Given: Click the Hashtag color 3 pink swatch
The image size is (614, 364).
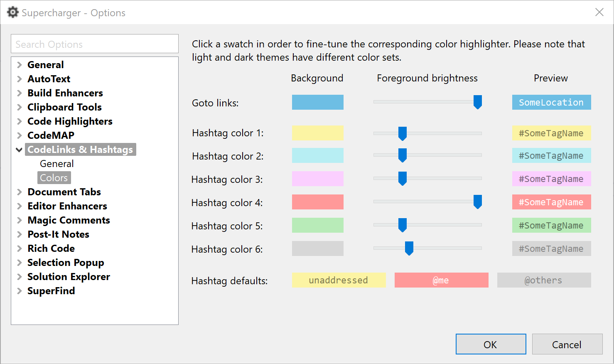Looking at the screenshot, I should click(x=318, y=179).
